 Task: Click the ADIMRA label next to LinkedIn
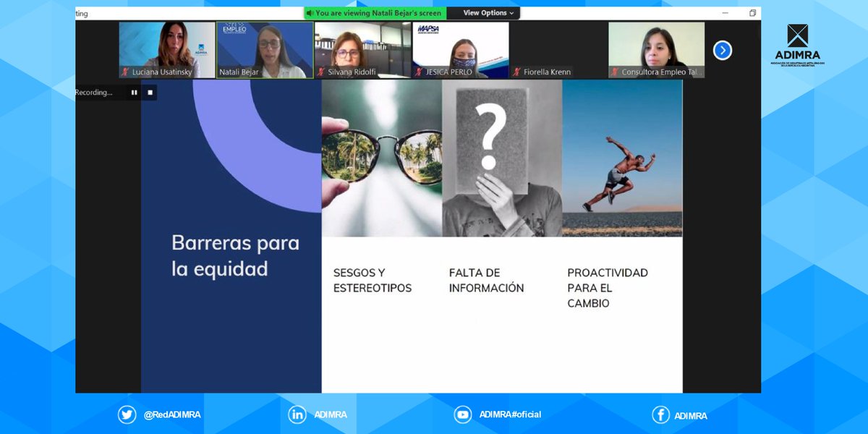point(331,415)
